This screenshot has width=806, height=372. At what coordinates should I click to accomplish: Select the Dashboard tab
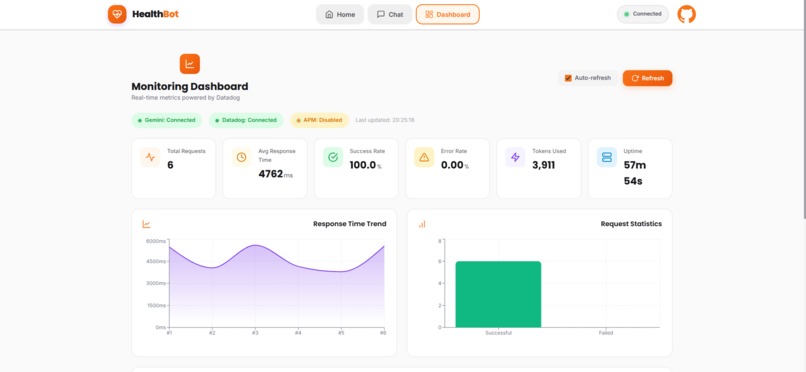[448, 14]
